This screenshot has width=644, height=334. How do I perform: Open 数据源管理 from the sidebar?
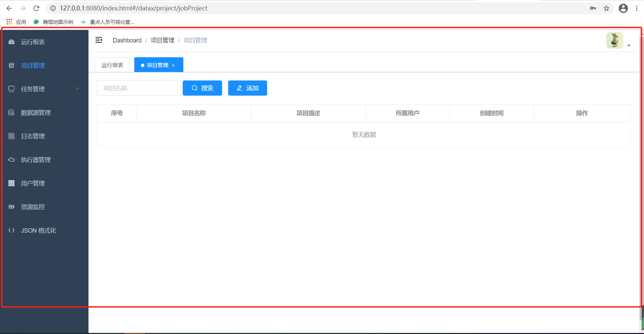[x=11, y=112]
